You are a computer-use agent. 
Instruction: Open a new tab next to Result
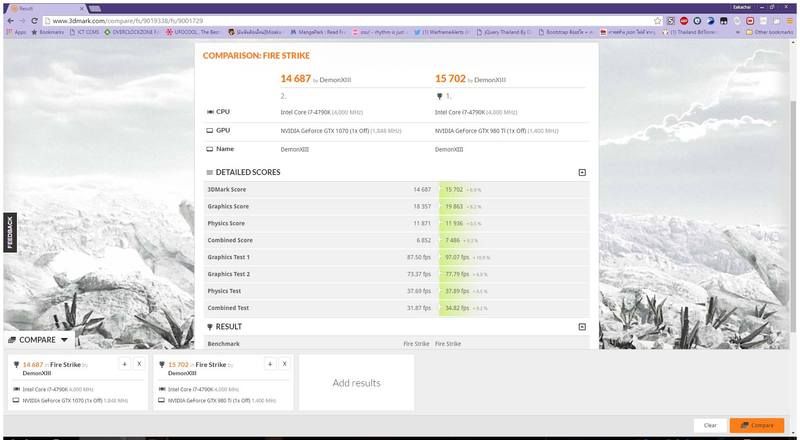click(95, 9)
